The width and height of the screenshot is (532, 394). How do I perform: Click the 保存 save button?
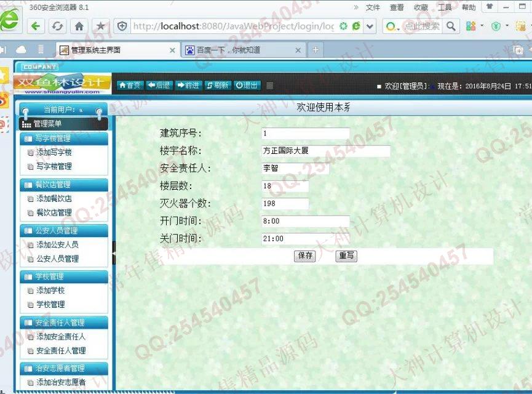click(304, 255)
